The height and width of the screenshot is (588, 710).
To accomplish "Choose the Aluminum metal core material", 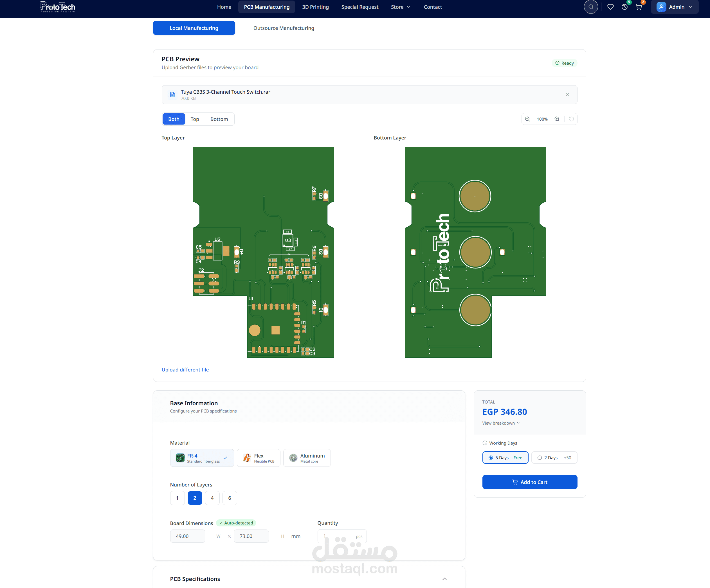I will [307, 458].
